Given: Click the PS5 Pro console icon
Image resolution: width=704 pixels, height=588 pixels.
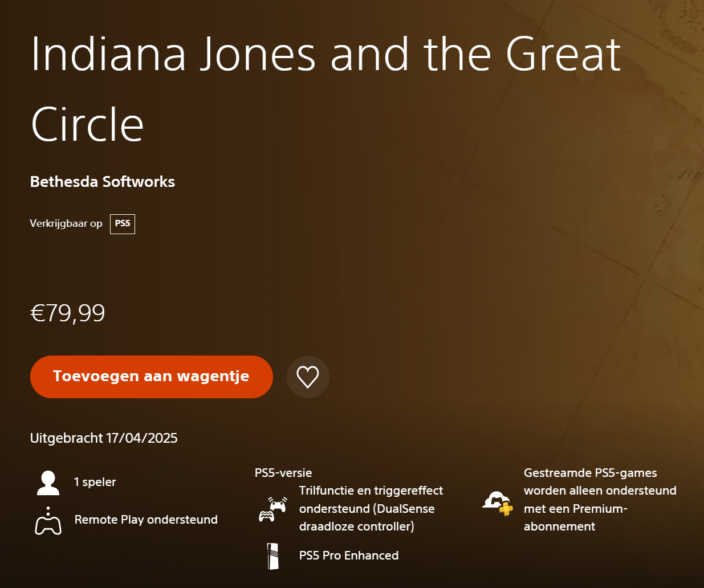Looking at the screenshot, I should coord(273,556).
